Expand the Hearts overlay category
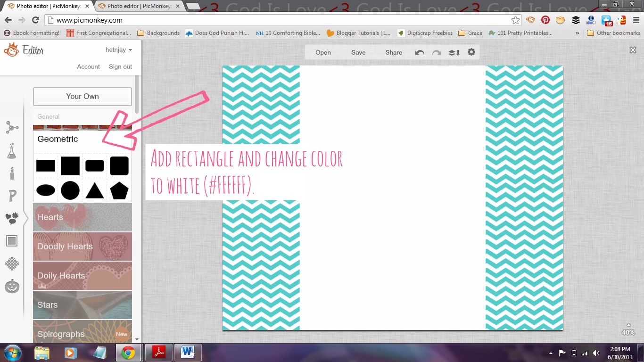The height and width of the screenshot is (362, 644). coord(82,218)
